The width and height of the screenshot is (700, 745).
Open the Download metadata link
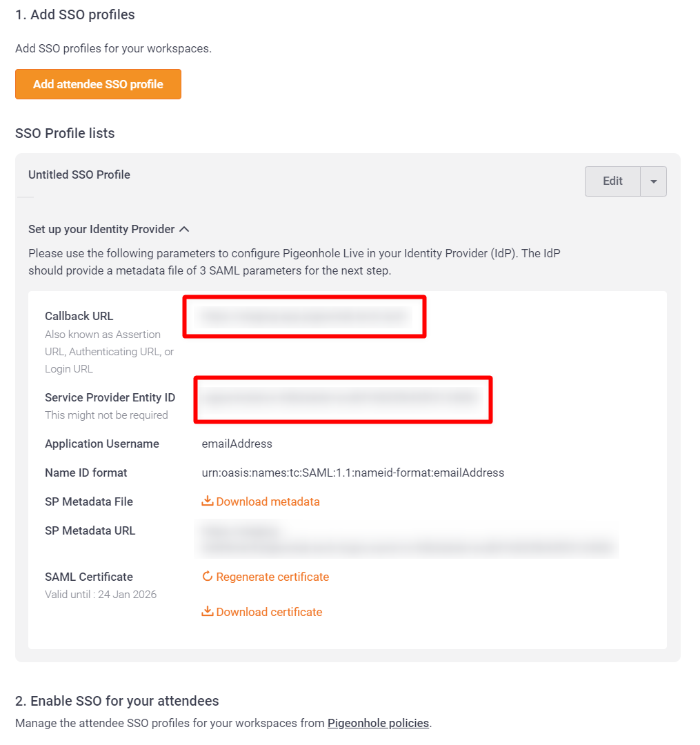click(268, 501)
